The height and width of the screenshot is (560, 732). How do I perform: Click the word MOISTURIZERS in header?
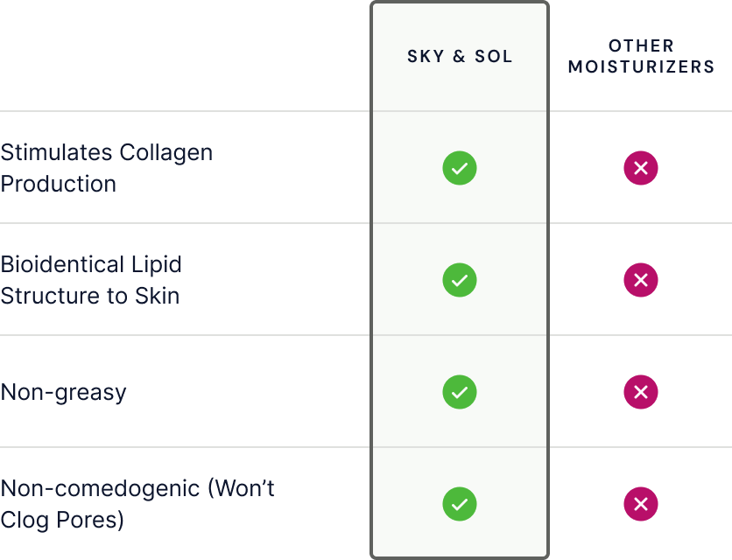[x=641, y=66]
